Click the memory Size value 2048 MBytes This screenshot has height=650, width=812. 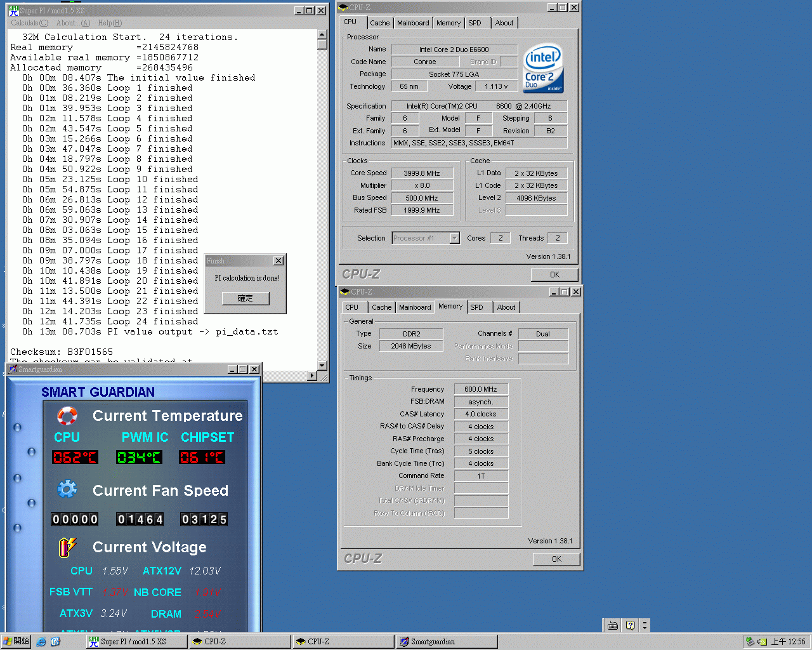[411, 346]
